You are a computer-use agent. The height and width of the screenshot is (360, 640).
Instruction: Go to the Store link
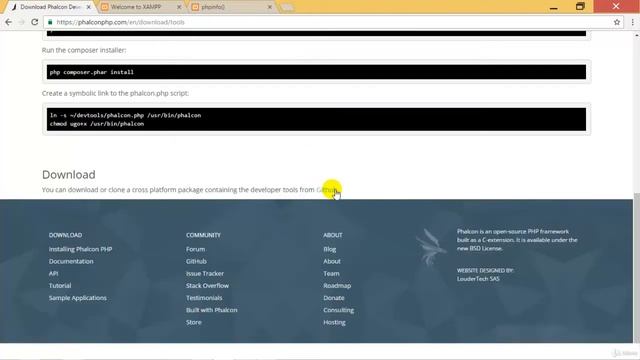click(194, 322)
